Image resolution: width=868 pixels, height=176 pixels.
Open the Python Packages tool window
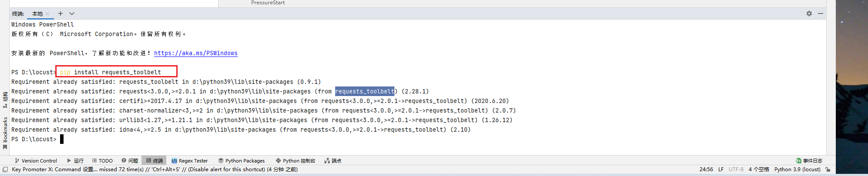pos(242,161)
